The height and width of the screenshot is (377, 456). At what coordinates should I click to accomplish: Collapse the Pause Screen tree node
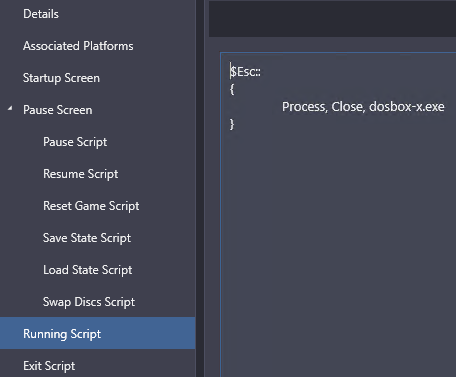point(10,108)
